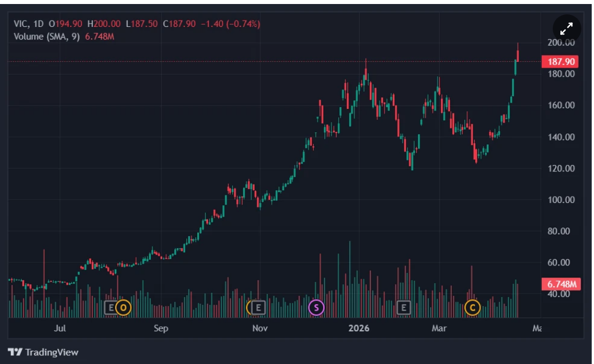Image resolution: width=594 pixels, height=364 pixels.
Task: Select the VIC, 1D symbol label
Action: tap(29, 24)
